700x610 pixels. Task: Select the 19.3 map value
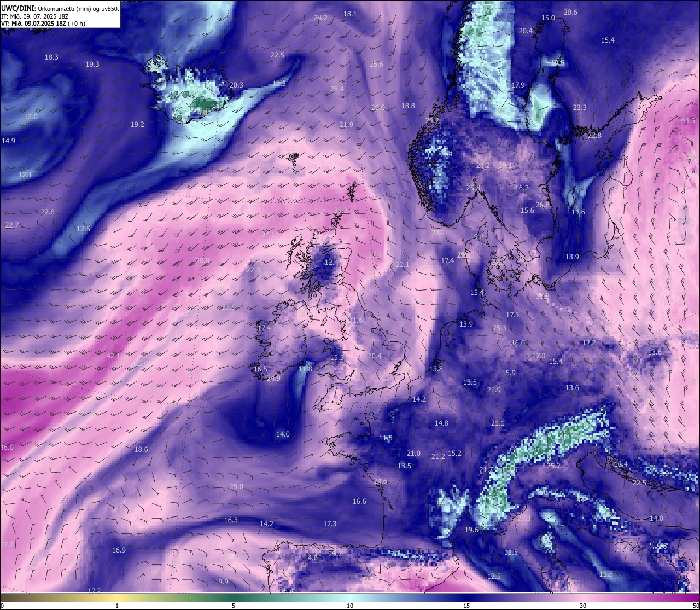pos(92,64)
